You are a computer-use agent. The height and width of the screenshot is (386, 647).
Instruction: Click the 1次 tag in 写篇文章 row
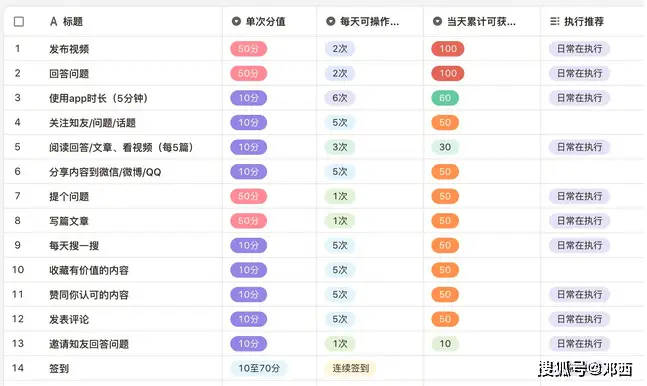(340, 221)
